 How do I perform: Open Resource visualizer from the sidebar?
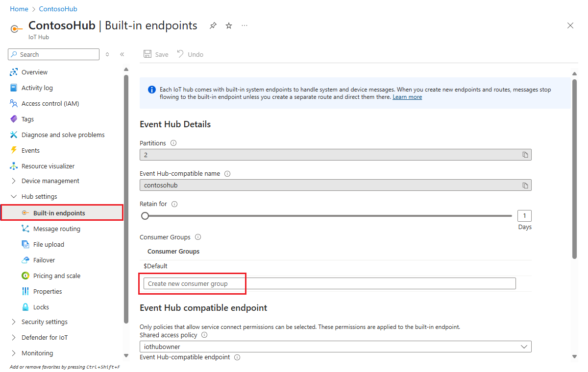point(49,166)
